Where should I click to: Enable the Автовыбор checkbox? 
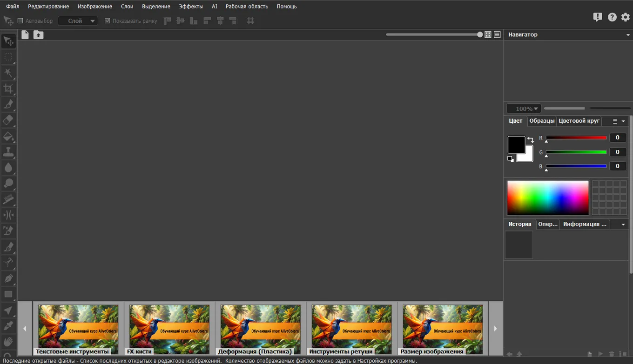point(20,21)
